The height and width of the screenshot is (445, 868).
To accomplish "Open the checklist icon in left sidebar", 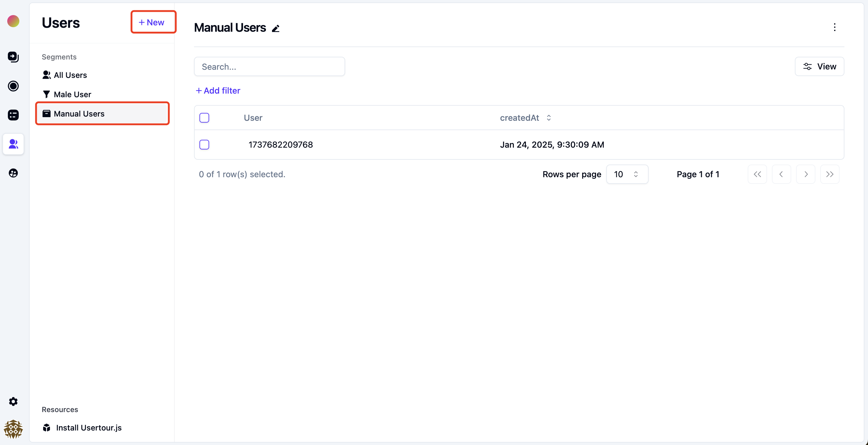I will [x=13, y=115].
